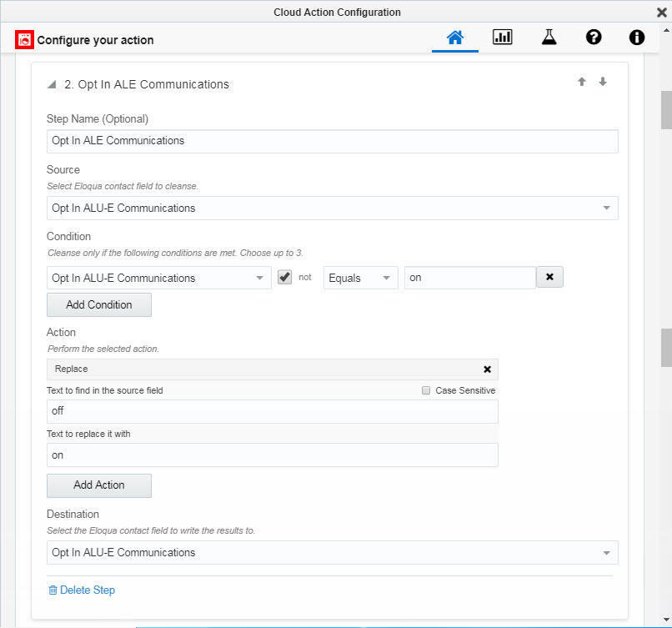Open the bar chart reports tab
Viewport: 672px width, 628px height.
point(502,38)
